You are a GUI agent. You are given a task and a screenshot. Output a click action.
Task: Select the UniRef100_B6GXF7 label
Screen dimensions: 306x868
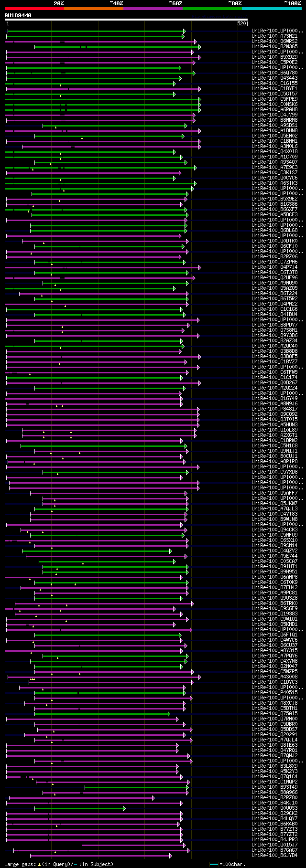274,210
